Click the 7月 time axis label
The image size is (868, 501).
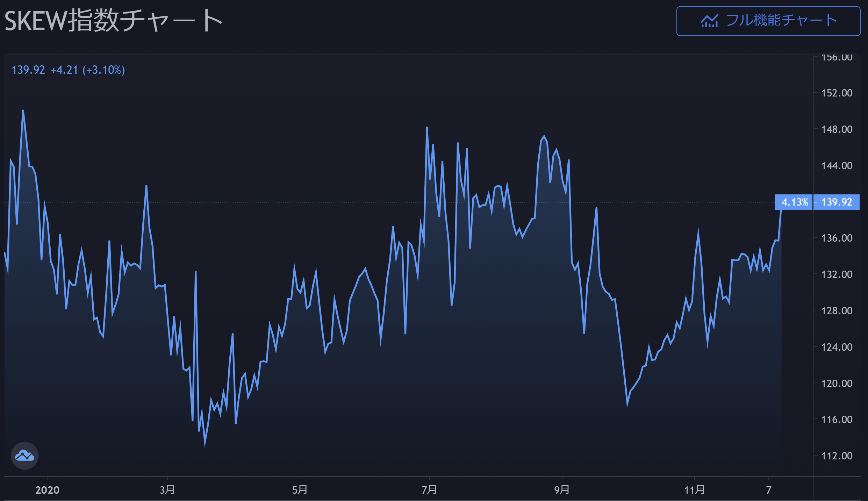429,490
